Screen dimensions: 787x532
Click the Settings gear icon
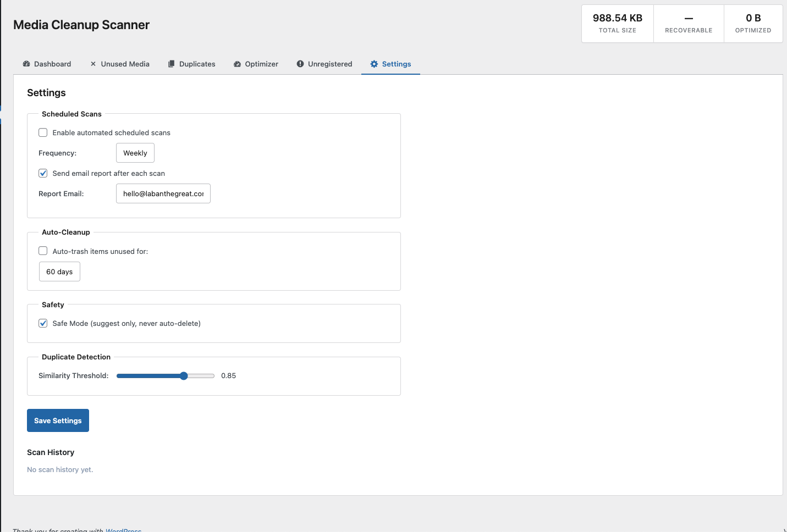click(x=375, y=64)
